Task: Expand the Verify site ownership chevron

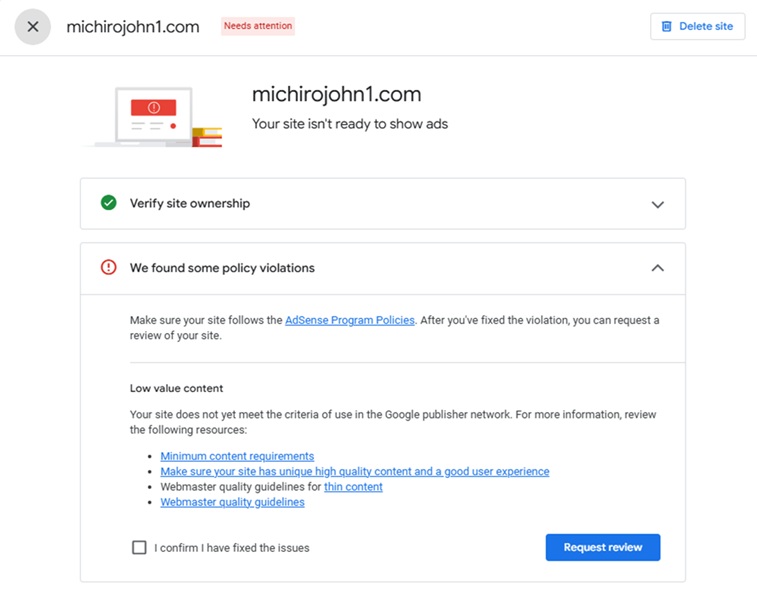Action: click(x=657, y=204)
